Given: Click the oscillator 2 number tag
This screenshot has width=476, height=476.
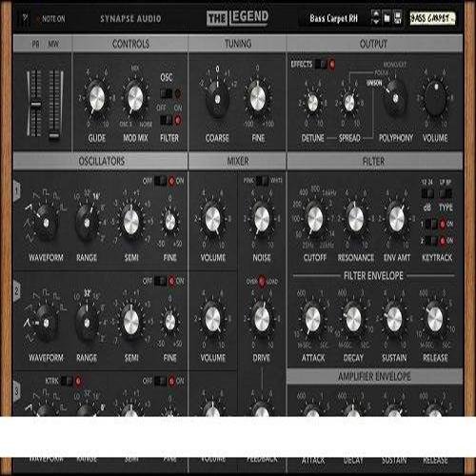Looking at the screenshot, I should pyautogui.click(x=17, y=290).
